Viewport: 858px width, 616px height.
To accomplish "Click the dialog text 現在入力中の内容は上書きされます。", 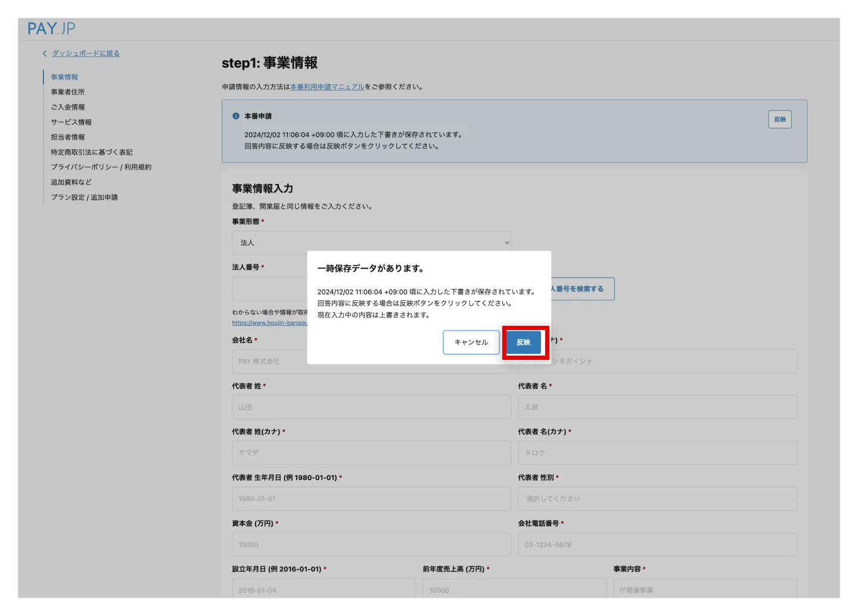I will tap(374, 315).
